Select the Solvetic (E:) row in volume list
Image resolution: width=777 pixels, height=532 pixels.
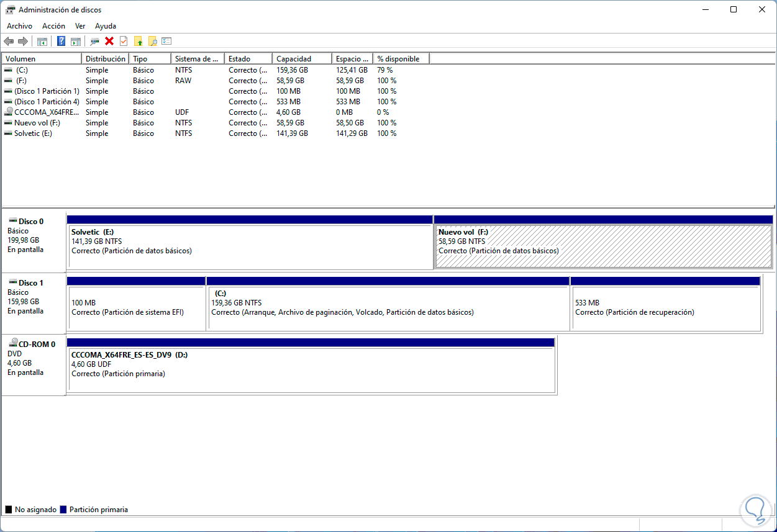click(33, 133)
